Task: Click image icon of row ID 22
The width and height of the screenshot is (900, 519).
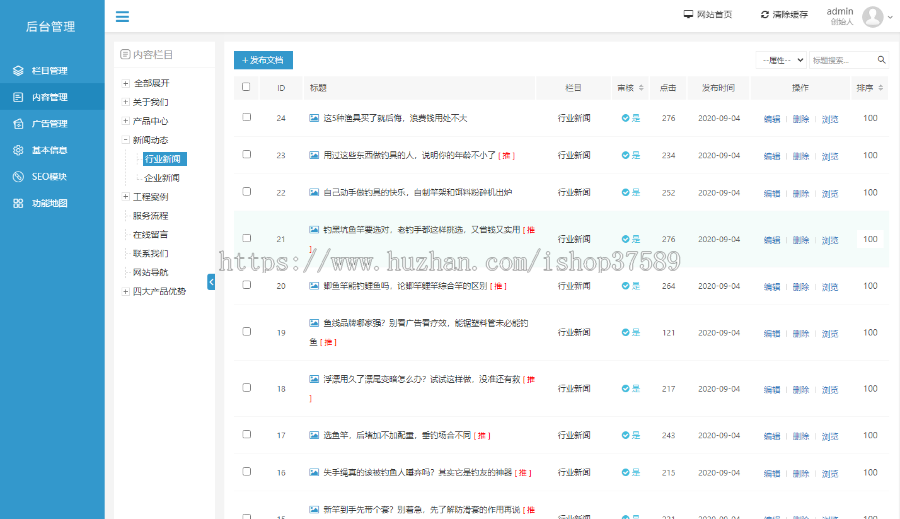Action: click(314, 192)
